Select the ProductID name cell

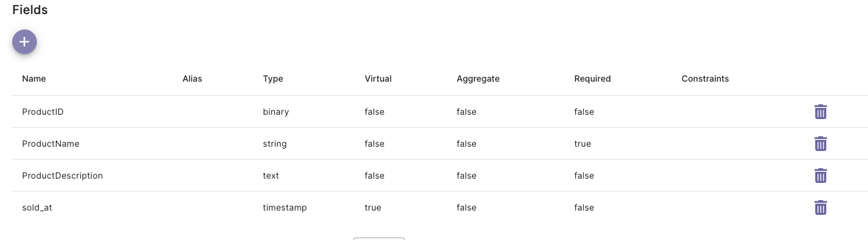click(x=43, y=112)
